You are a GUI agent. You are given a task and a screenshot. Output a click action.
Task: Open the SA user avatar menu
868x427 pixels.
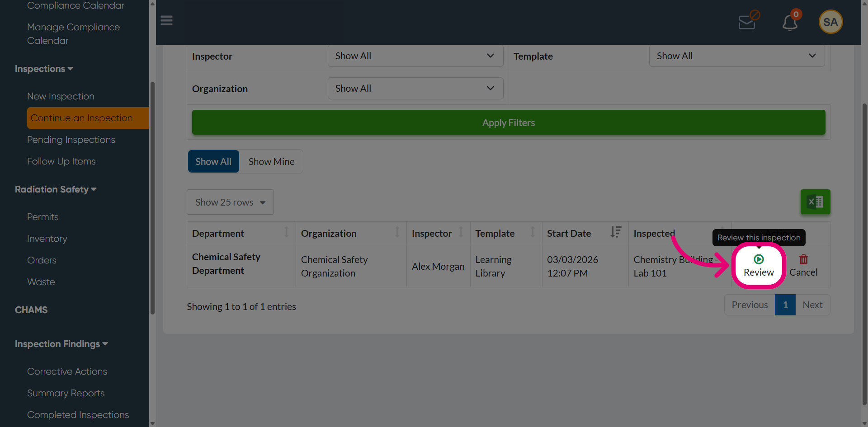click(x=830, y=22)
